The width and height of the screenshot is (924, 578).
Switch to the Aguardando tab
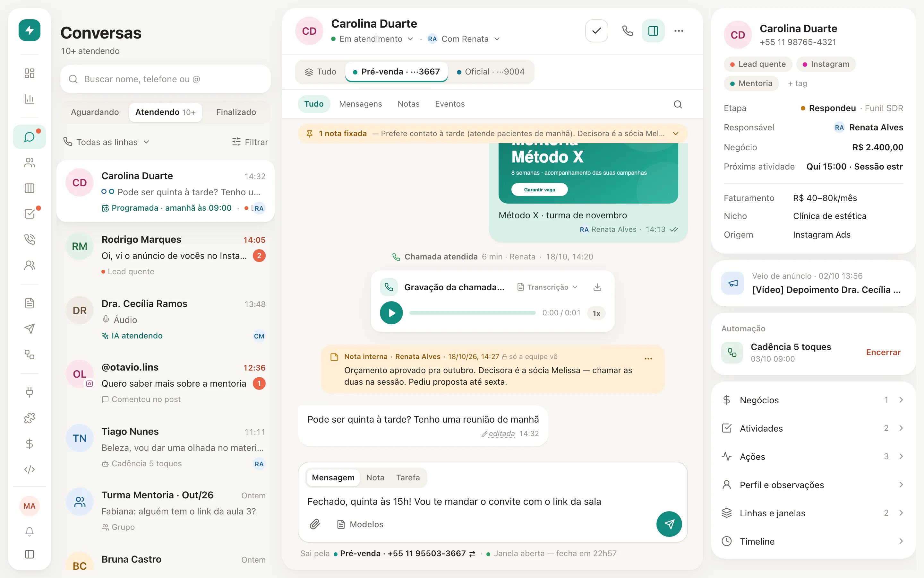[95, 112]
